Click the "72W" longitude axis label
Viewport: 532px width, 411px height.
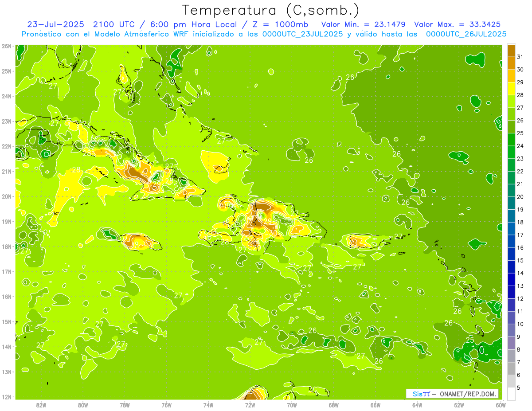[x=250, y=405]
